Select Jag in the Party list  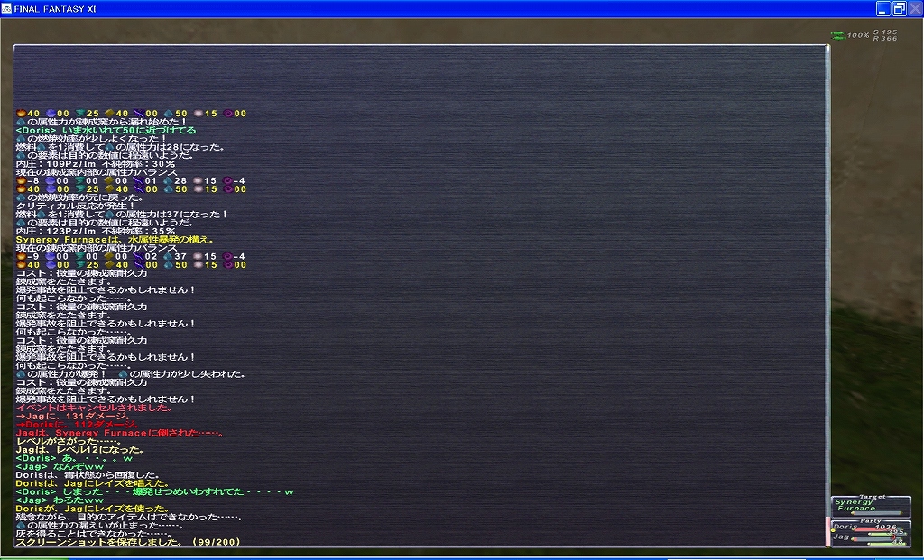pos(842,537)
